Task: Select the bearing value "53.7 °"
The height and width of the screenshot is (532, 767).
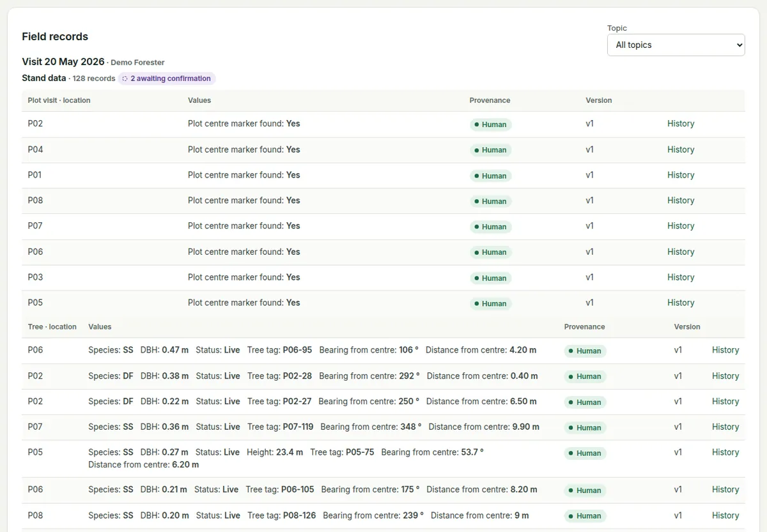Action: coord(472,452)
